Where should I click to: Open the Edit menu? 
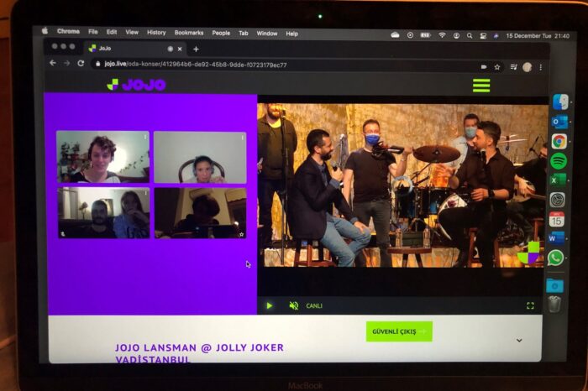point(112,32)
